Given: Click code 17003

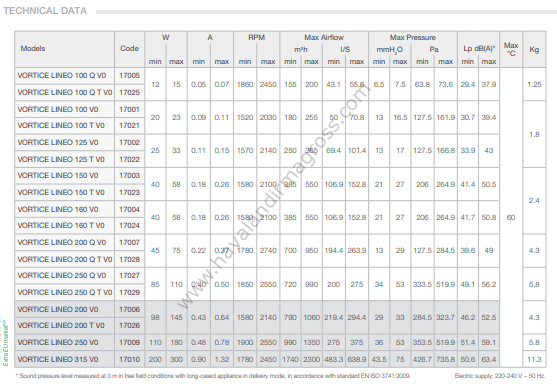Looking at the screenshot, I should pyautogui.click(x=129, y=175).
